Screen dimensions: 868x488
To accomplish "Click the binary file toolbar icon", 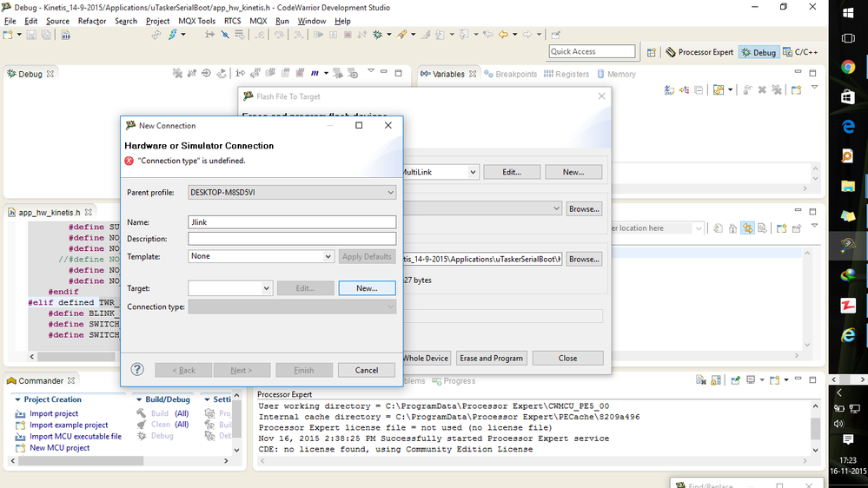I will tap(65, 35).
